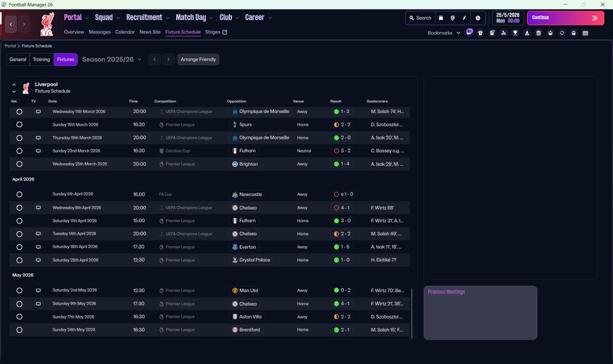Viewport: 613px width, 364px height.
Task: Switch to the Training tab
Action: point(41,59)
